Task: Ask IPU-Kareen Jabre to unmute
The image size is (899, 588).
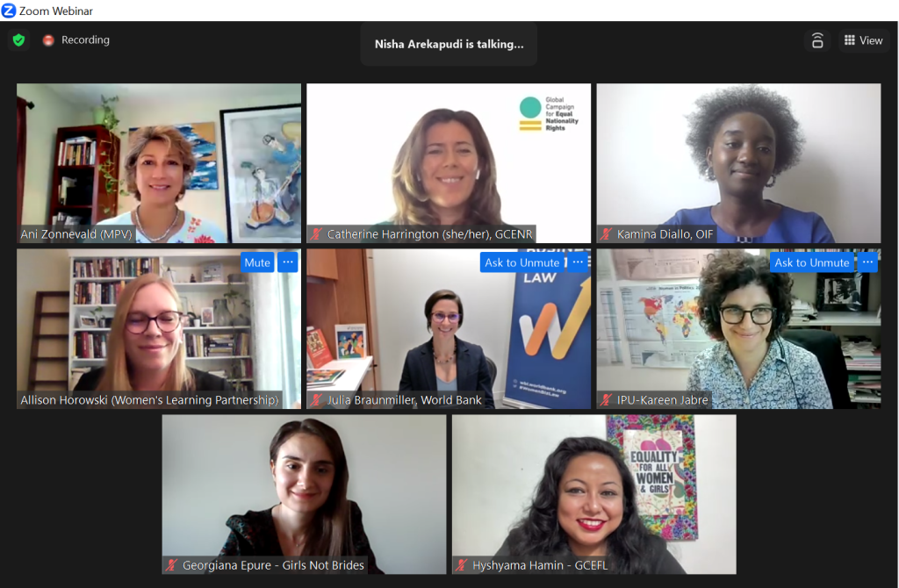Action: pyautogui.click(x=812, y=262)
